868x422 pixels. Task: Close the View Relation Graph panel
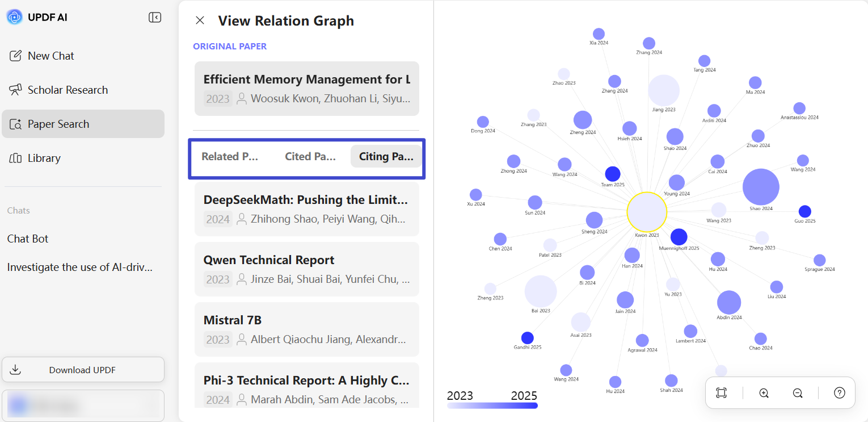coord(200,20)
